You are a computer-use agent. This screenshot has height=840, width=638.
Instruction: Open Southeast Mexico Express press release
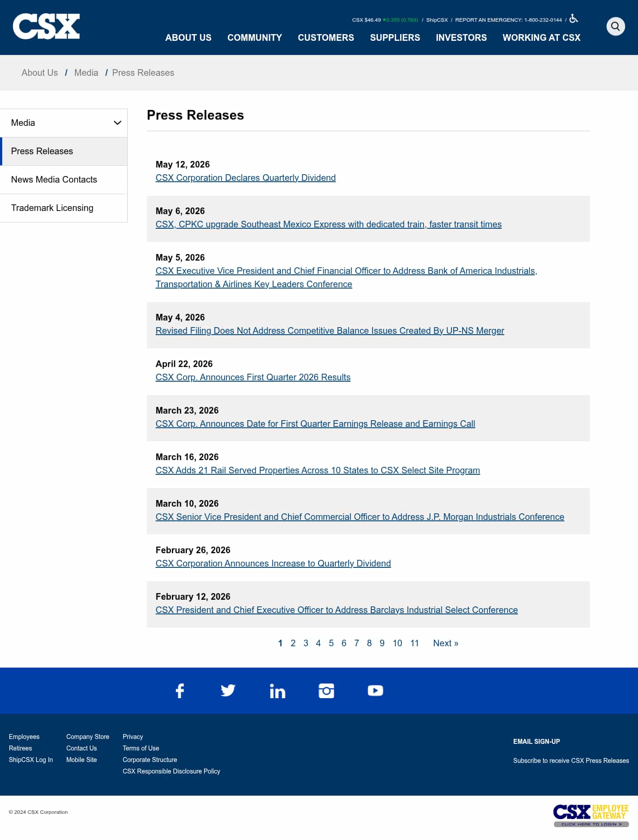pyautogui.click(x=328, y=224)
